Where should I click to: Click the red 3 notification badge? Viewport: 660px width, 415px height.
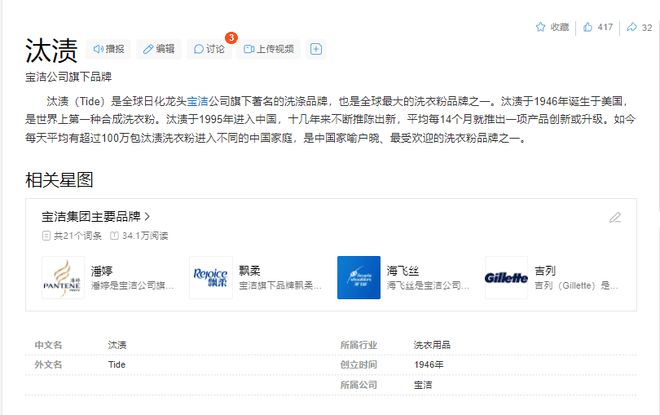point(231,37)
